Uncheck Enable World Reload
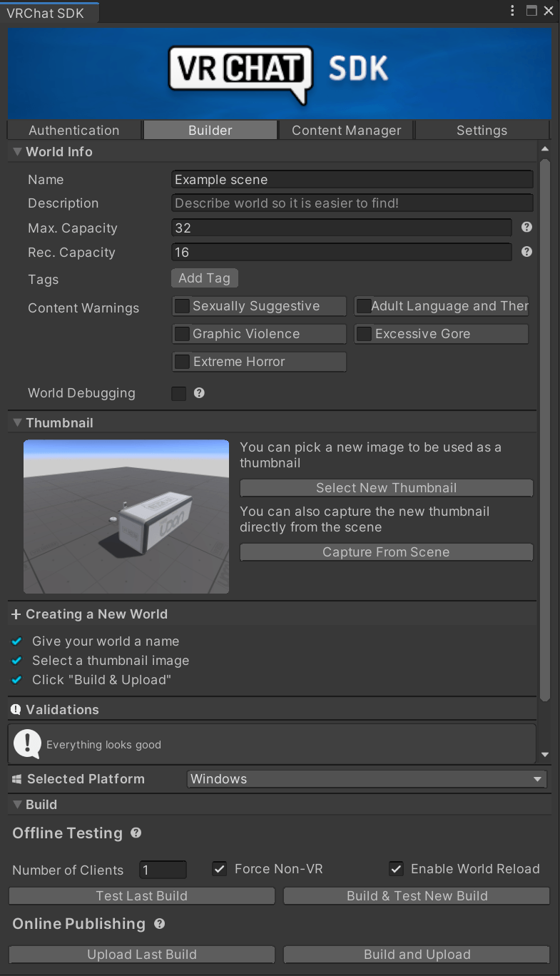Screen dimensions: 560x976 pos(396,868)
